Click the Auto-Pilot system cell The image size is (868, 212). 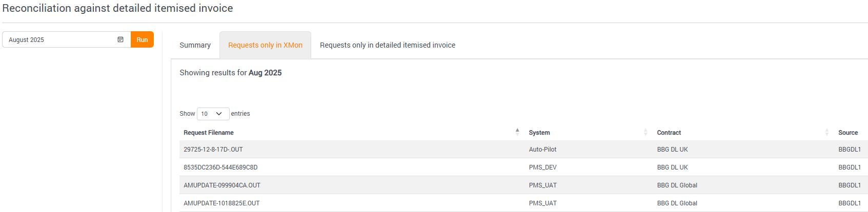click(542, 150)
